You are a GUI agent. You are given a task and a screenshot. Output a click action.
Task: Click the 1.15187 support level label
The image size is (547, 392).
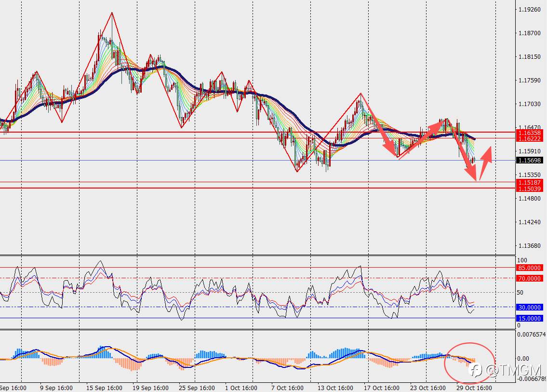529,183
